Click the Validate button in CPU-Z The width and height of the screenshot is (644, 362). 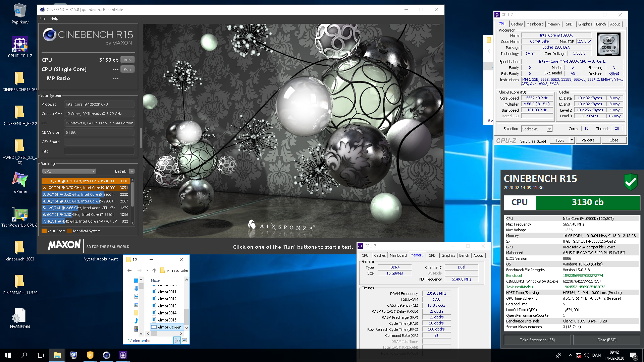588,140
